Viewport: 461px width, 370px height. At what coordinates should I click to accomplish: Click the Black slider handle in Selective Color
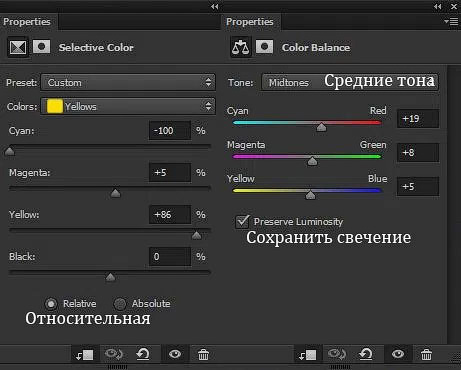[x=110, y=277]
